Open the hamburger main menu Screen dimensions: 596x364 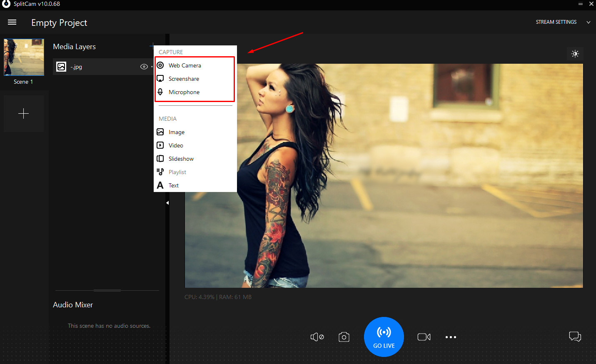12,22
